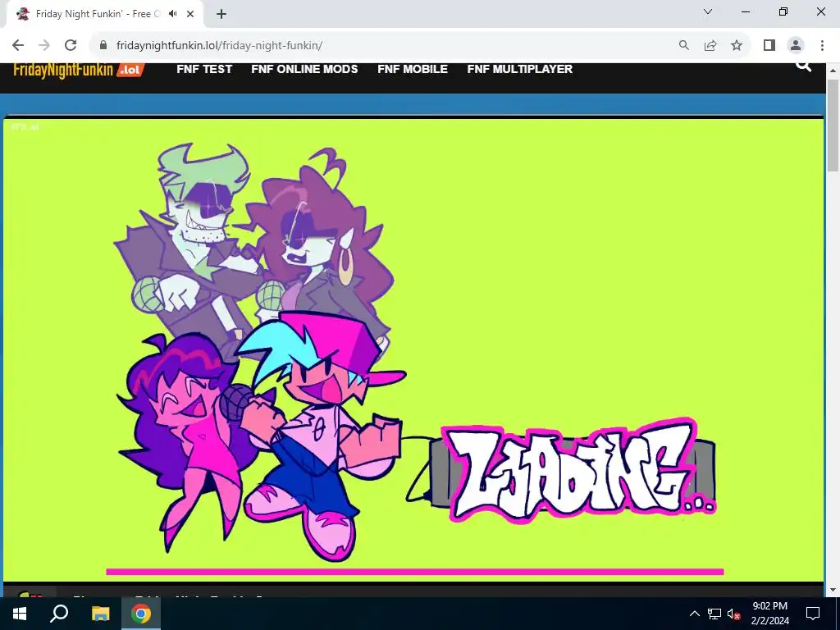
Task: Open the zoom magnifier in address bar
Action: point(684,46)
